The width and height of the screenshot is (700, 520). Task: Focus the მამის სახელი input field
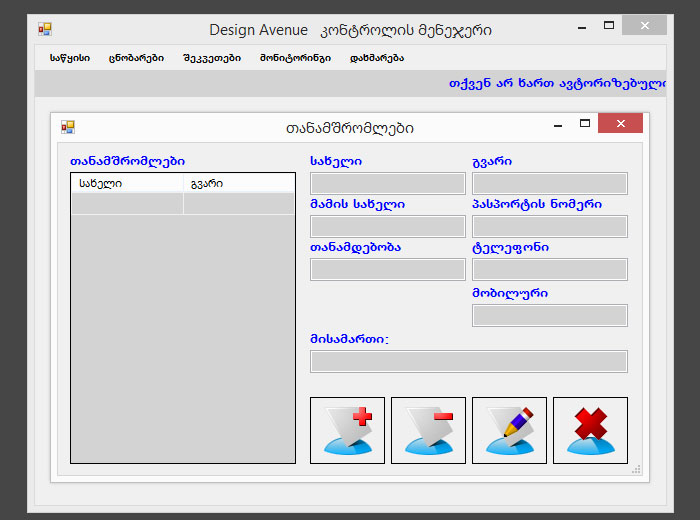tap(388, 226)
